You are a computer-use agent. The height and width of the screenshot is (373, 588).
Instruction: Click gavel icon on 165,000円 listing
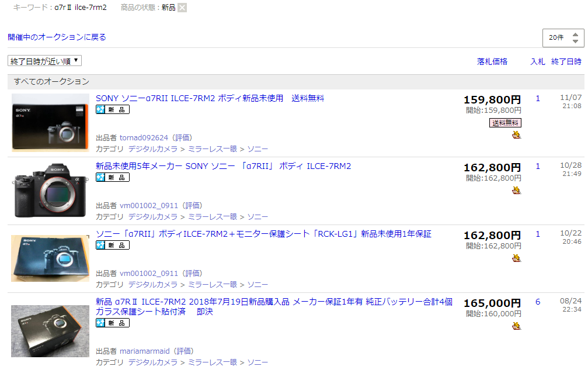pos(516,326)
